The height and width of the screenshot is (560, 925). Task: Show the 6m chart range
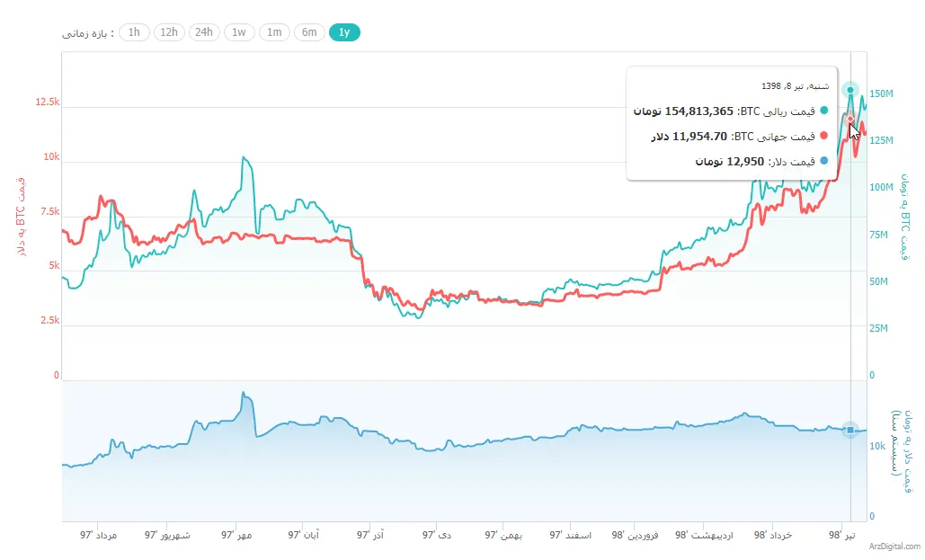coord(309,32)
